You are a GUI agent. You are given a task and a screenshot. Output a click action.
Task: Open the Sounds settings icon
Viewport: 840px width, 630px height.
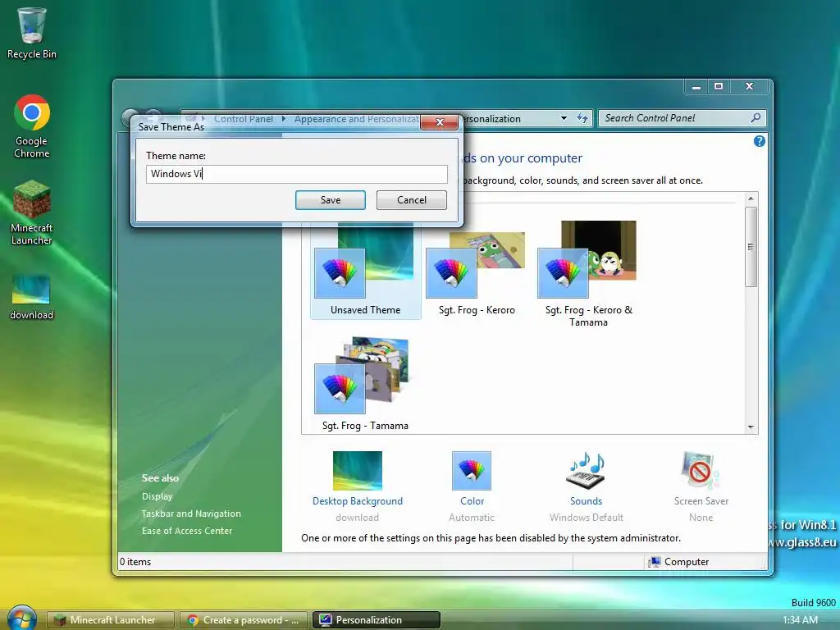(586, 470)
